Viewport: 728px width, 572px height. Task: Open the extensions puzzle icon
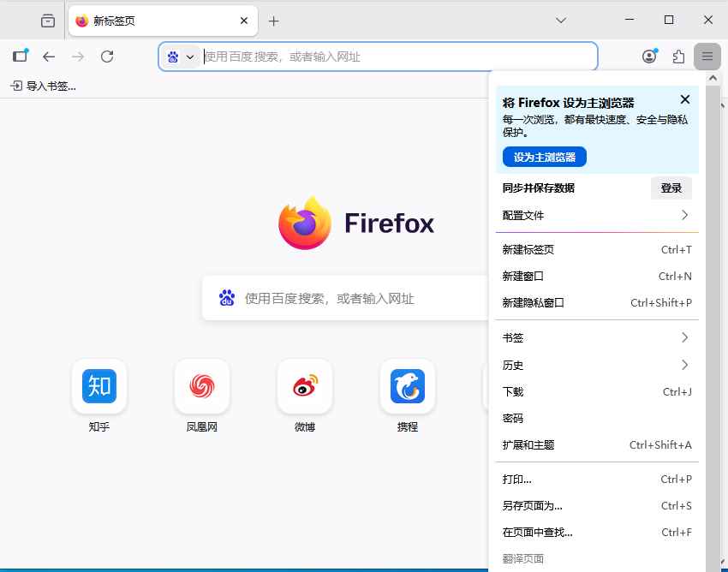coord(678,57)
